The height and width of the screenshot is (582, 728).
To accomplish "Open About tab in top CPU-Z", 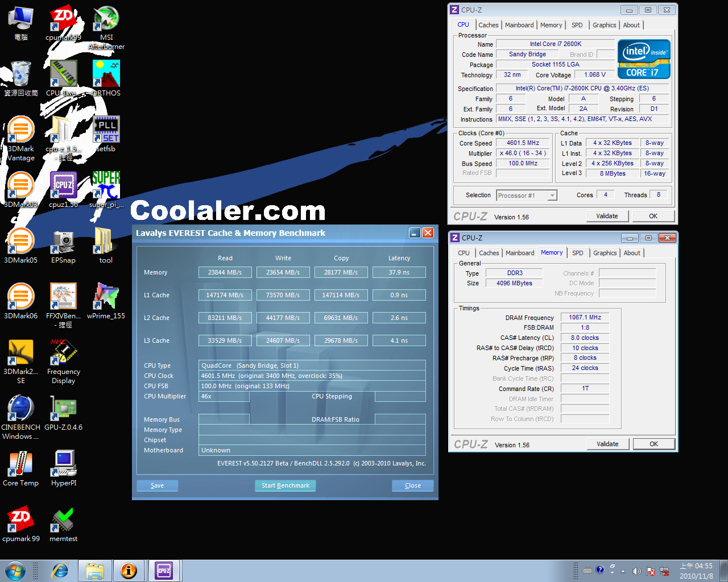I will pos(631,25).
